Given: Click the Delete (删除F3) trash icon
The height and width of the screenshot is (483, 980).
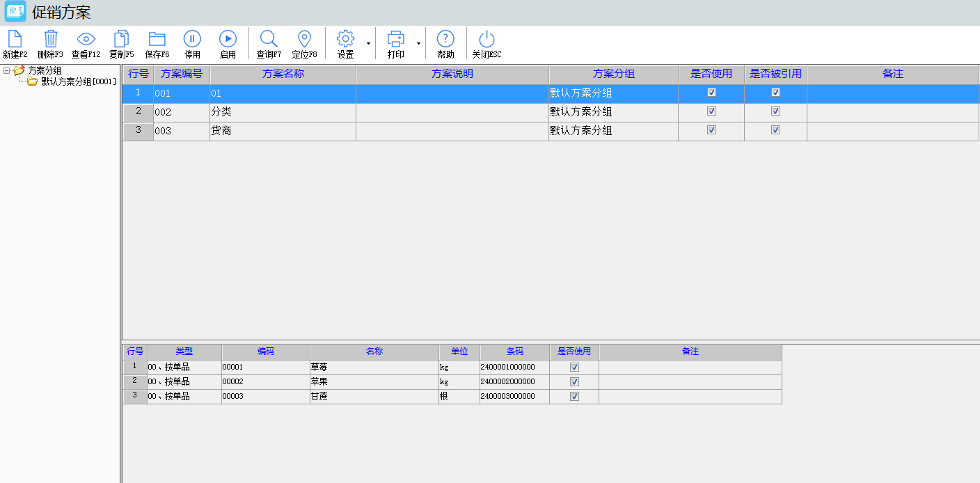Looking at the screenshot, I should point(51,40).
